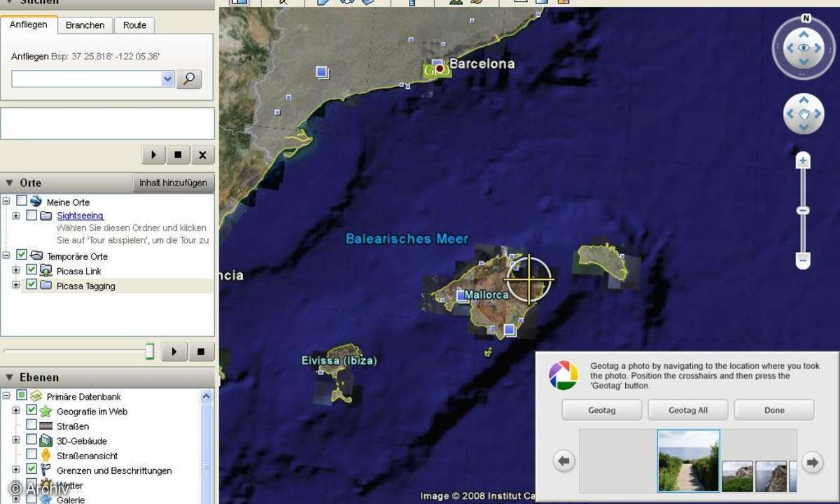Viewport: 840px width, 504px height.
Task: Expand the Geografie im Web node
Action: [16, 411]
